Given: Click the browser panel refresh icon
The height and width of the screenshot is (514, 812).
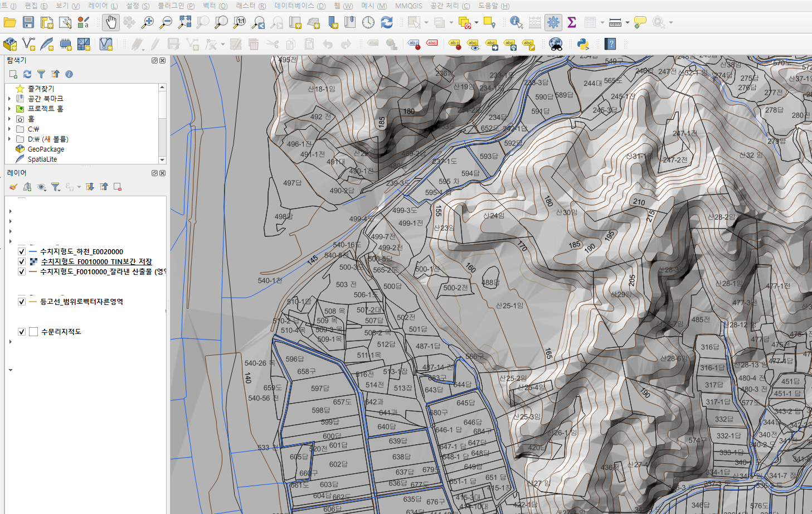Looking at the screenshot, I should pos(27,74).
